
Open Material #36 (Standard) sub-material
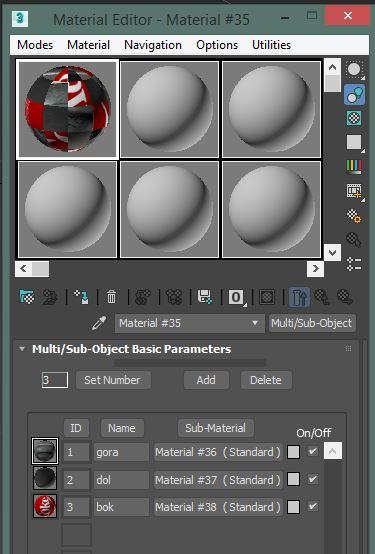coord(218,452)
